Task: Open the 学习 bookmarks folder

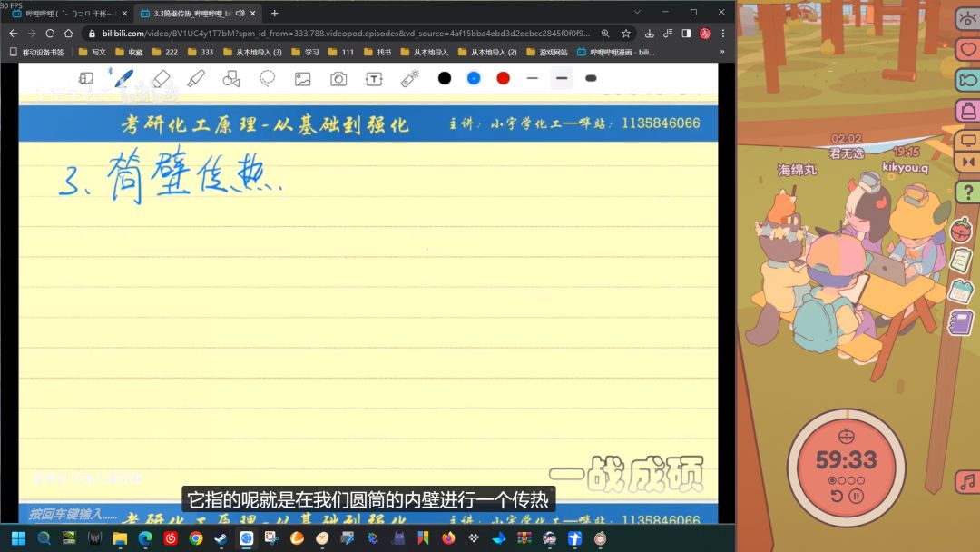Action: coord(305,52)
